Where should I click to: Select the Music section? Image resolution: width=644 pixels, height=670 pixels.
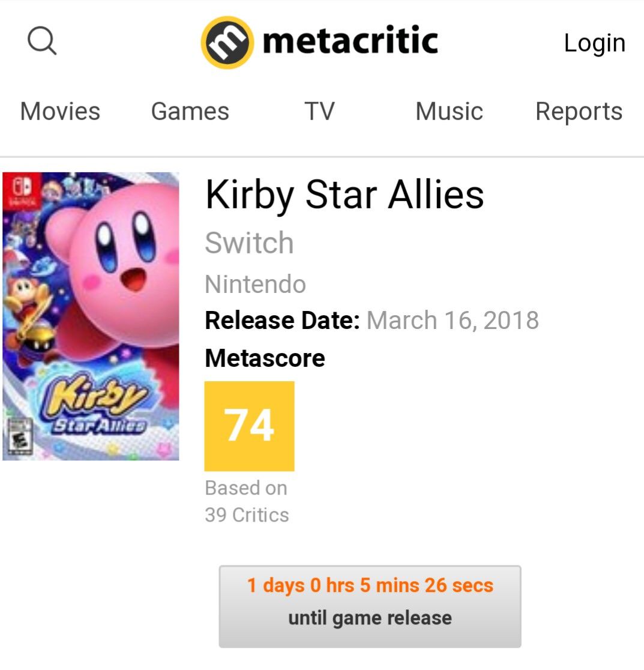coord(449,112)
